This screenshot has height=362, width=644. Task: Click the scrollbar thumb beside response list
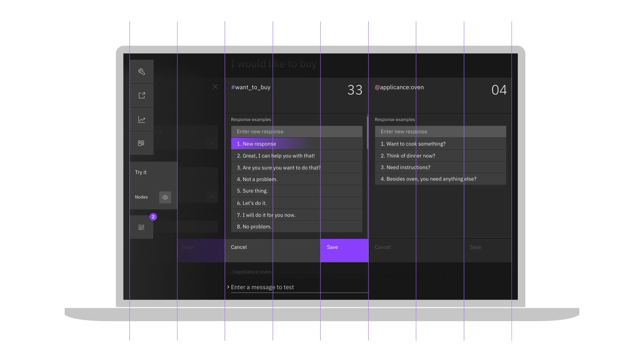click(x=367, y=132)
